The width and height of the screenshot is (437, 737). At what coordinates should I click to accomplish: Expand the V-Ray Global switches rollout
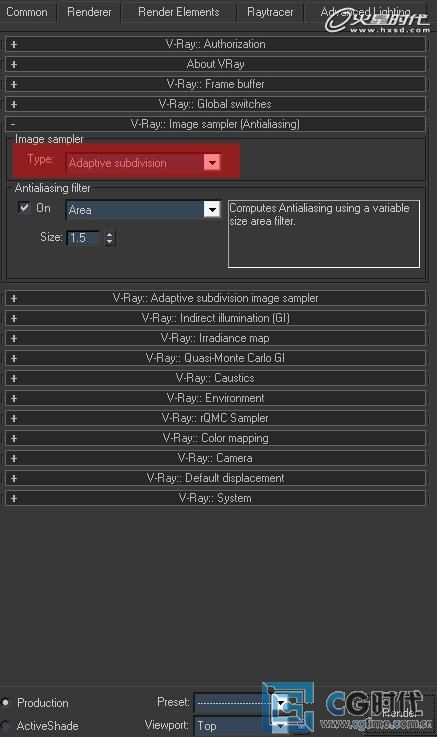pyautogui.click(x=216, y=104)
